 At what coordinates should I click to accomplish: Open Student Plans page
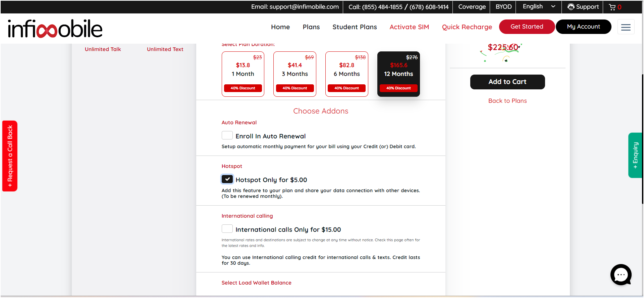click(x=355, y=27)
